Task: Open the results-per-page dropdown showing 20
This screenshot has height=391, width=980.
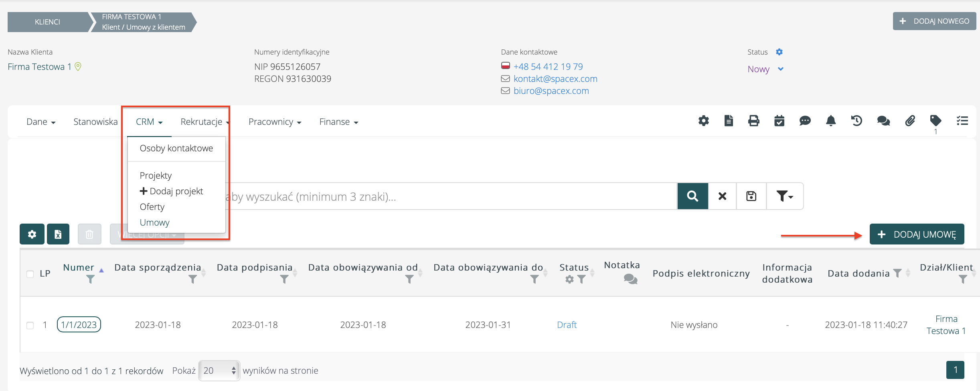Action: pos(219,371)
